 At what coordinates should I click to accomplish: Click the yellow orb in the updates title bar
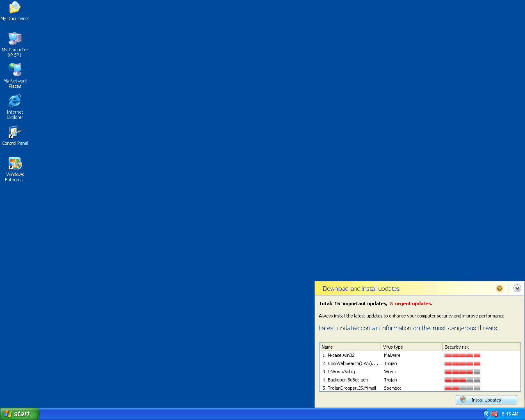[x=499, y=288]
